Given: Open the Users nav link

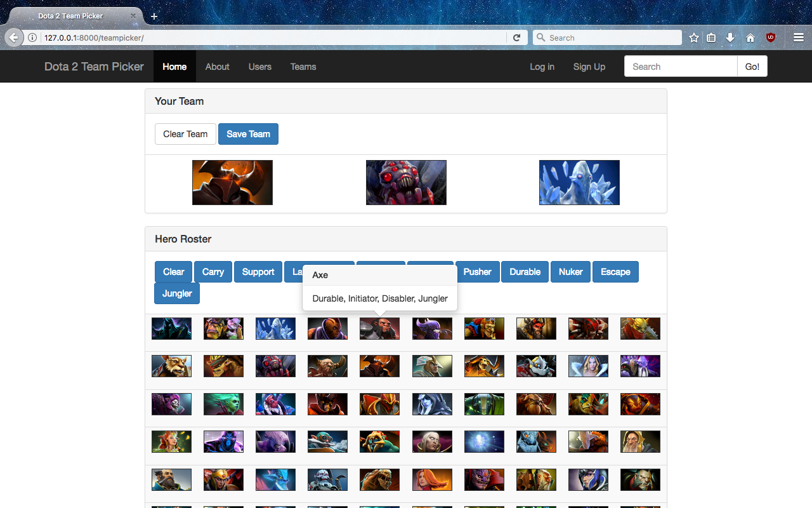Looking at the screenshot, I should coord(260,67).
